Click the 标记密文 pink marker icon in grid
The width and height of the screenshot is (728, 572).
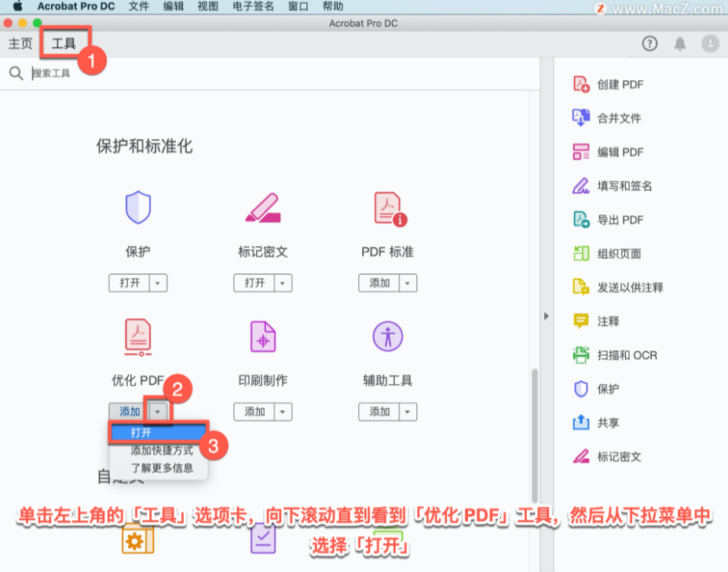(x=262, y=207)
